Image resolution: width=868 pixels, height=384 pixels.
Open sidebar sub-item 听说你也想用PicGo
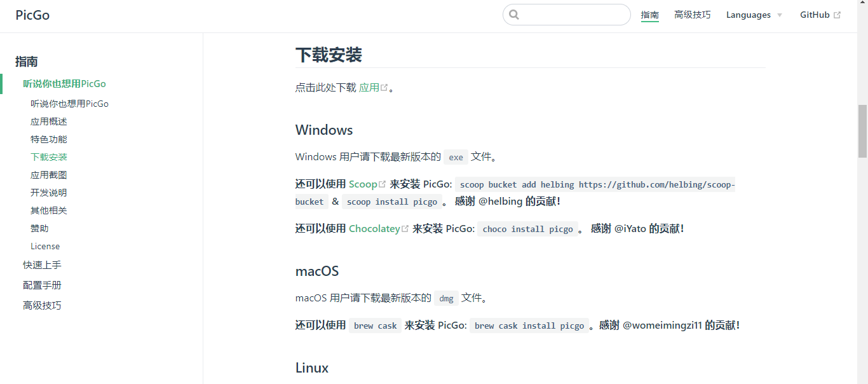tap(69, 104)
